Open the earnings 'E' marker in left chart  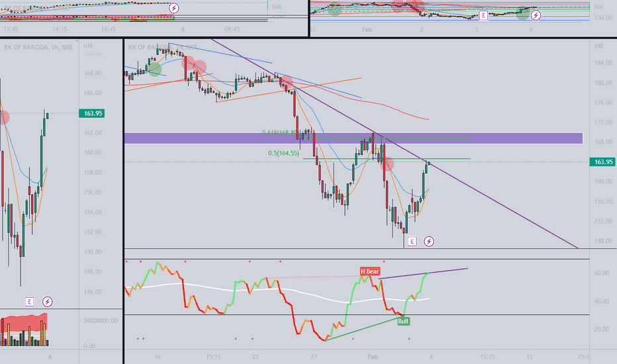click(x=29, y=302)
